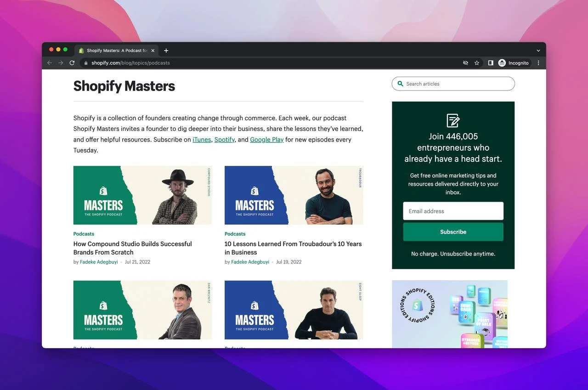
Task: Click the padlock site info icon
Action: [85, 63]
